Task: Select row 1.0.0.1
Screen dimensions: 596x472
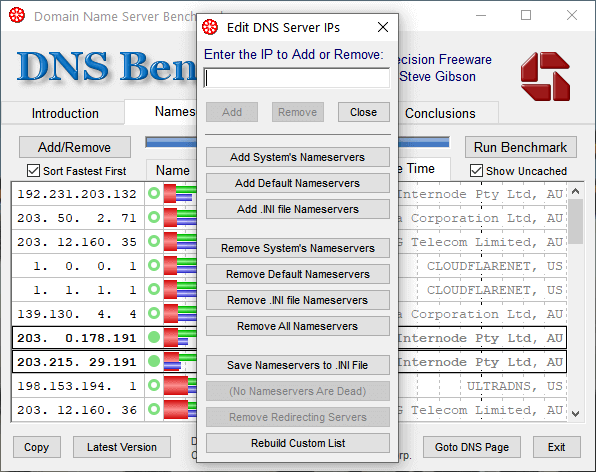Action: coord(77,266)
